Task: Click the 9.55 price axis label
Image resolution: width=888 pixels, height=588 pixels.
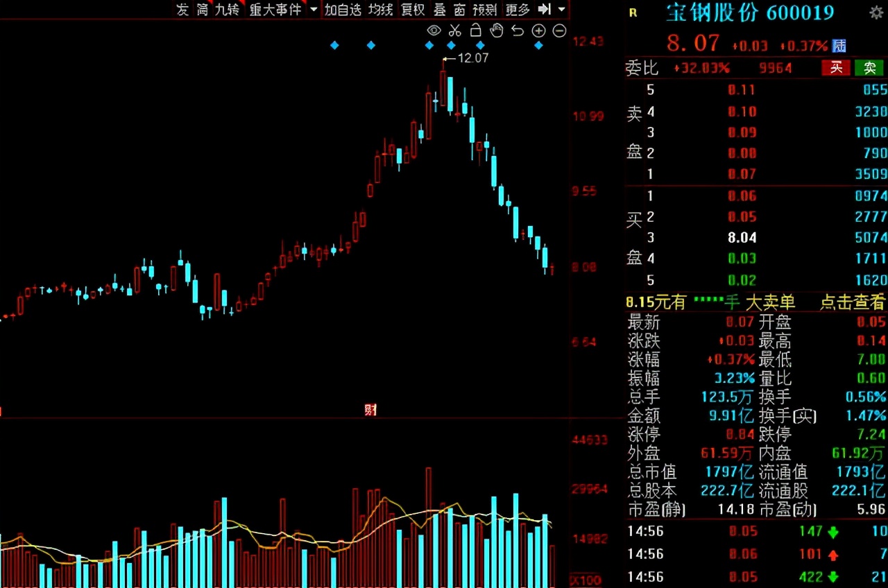Action: [x=584, y=191]
